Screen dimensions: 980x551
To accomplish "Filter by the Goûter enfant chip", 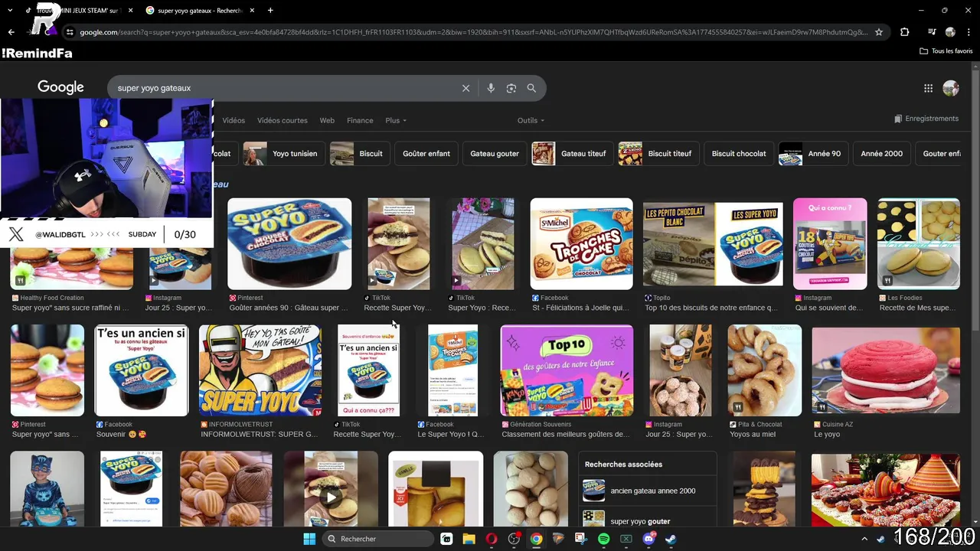I will (x=426, y=153).
